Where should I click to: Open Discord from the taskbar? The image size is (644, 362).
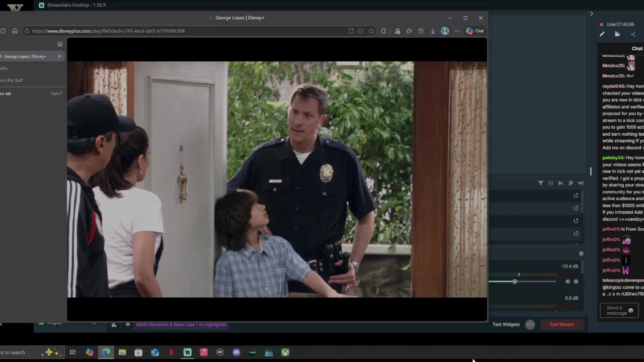(x=236, y=352)
